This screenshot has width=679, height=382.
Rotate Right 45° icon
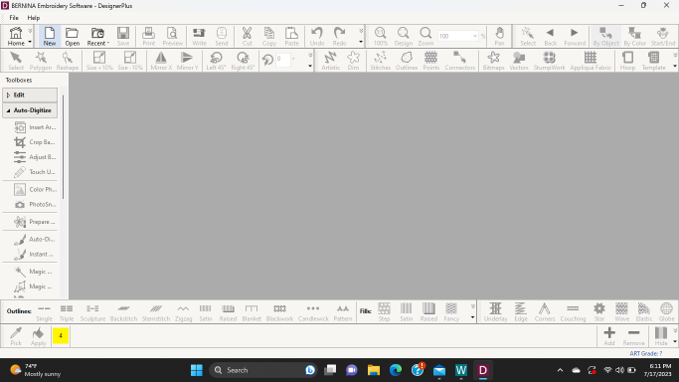point(242,61)
